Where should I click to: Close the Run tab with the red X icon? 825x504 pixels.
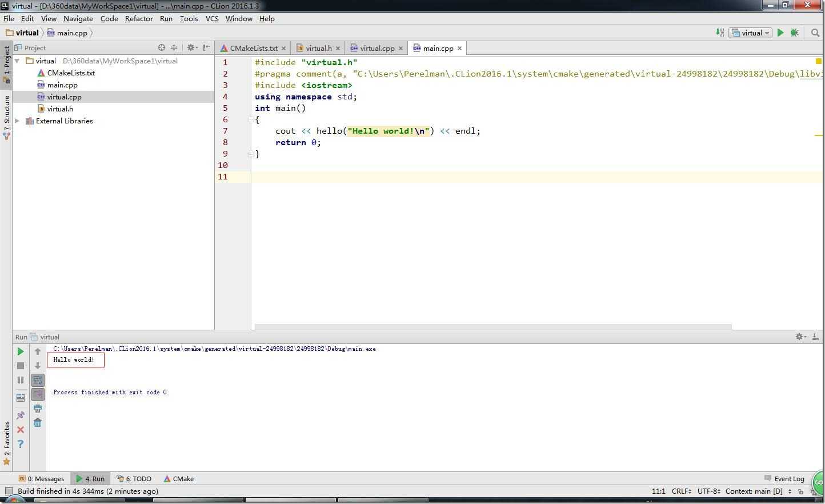tap(21, 430)
